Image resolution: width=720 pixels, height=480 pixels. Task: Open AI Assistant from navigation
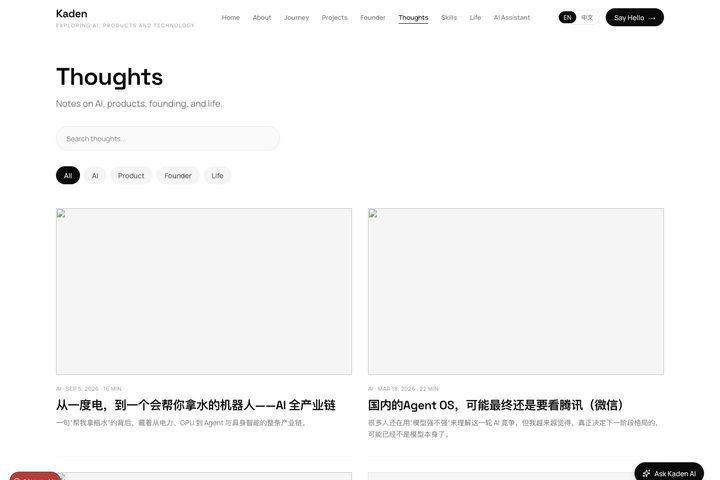tap(512, 17)
